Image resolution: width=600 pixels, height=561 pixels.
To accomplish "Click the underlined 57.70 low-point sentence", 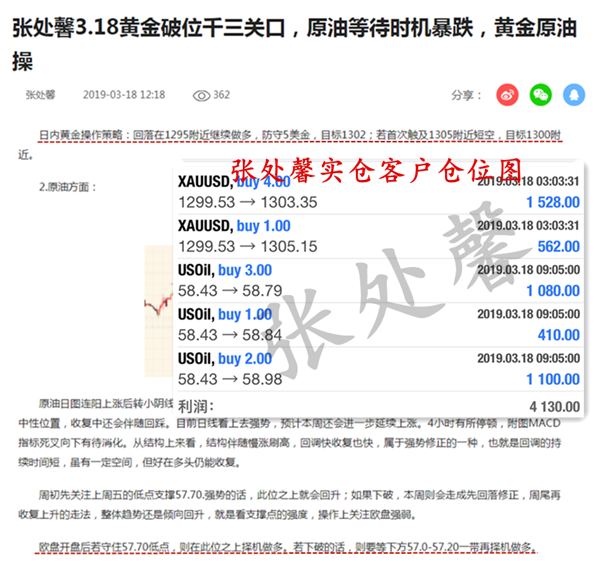I will pyautogui.click(x=287, y=547).
